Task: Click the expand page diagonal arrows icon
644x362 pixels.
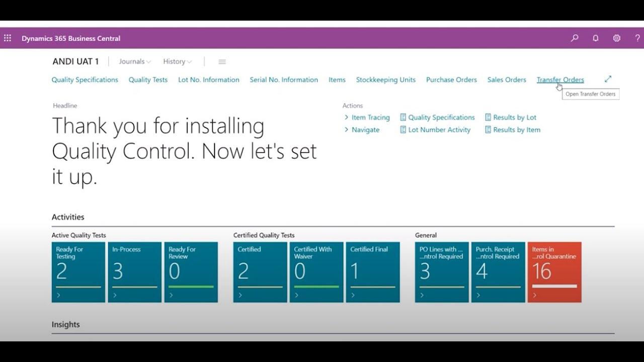Action: tap(608, 79)
